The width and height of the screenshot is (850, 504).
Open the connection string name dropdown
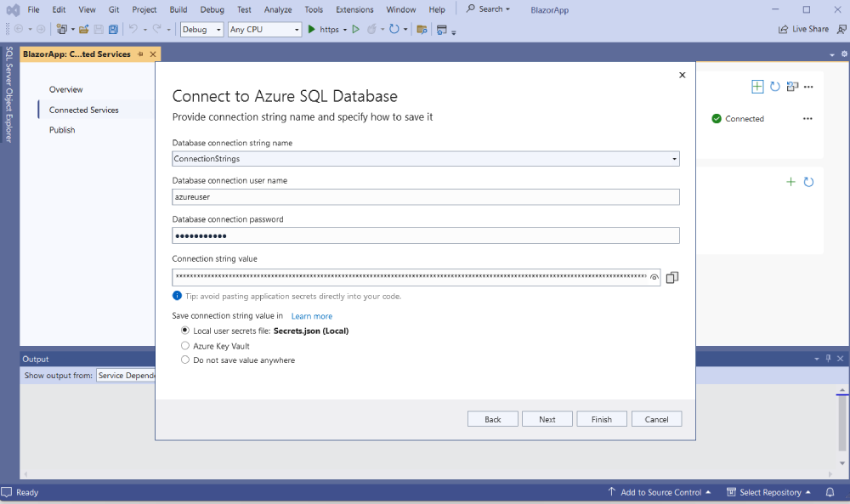coord(674,159)
